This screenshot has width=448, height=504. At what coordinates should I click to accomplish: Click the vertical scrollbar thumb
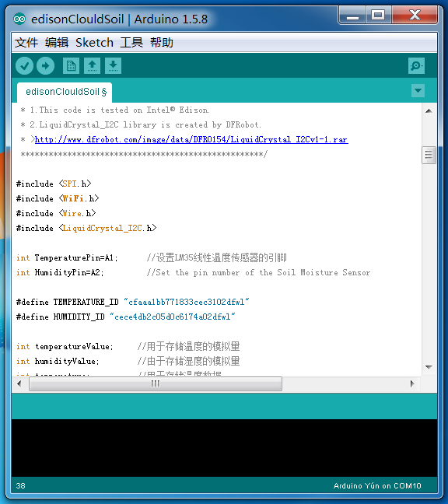click(x=429, y=156)
